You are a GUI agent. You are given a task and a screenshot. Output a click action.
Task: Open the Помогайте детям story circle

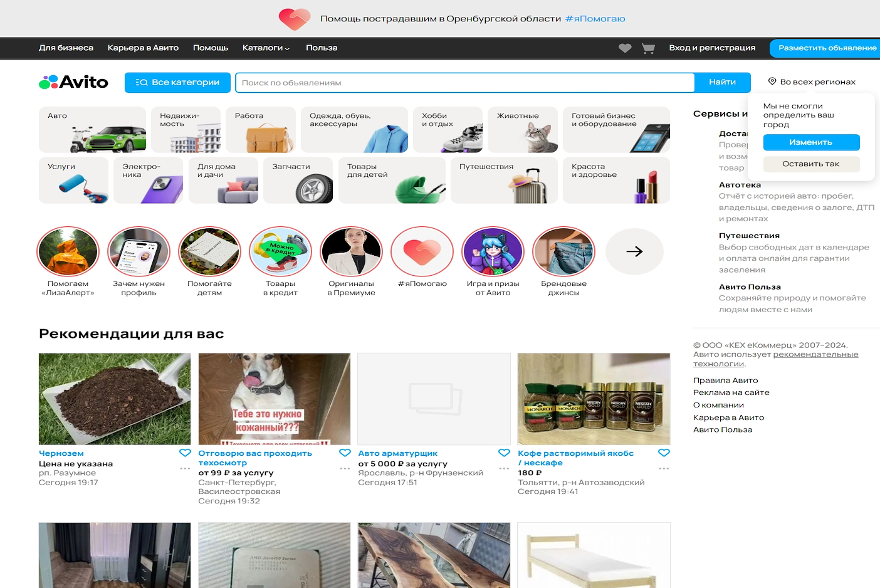[210, 251]
